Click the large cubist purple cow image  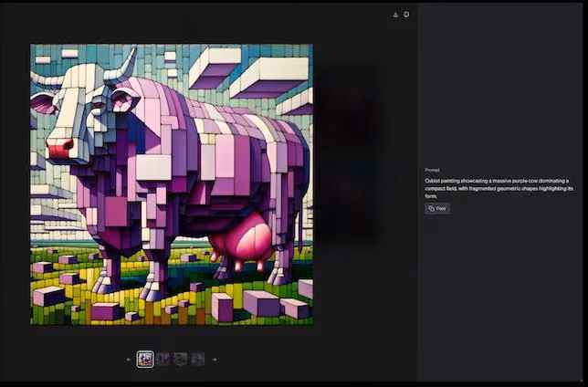[172, 184]
